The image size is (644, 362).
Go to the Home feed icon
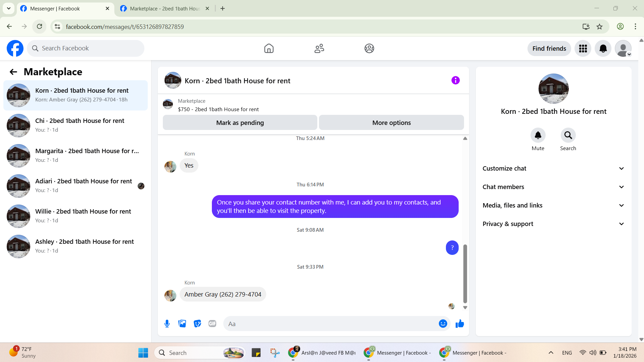tap(269, 48)
